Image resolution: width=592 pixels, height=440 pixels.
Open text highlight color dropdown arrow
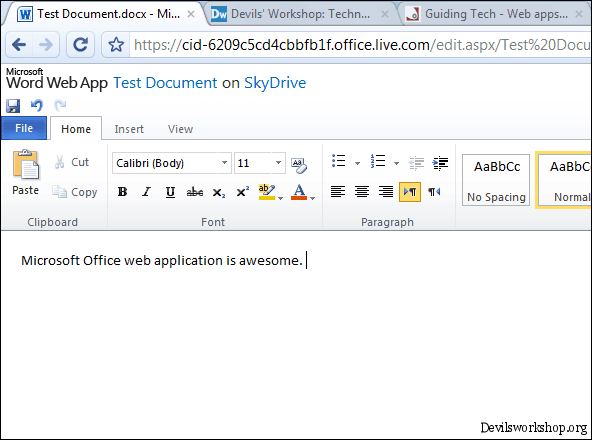pos(281,198)
